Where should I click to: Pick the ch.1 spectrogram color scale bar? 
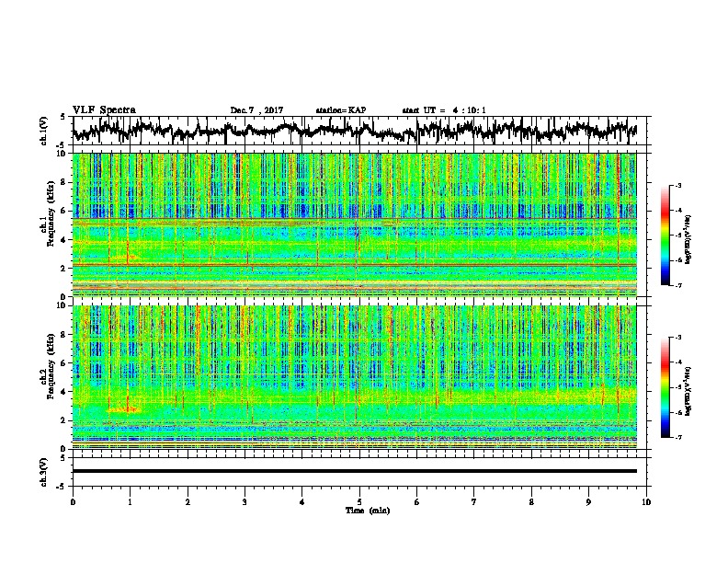coord(665,236)
